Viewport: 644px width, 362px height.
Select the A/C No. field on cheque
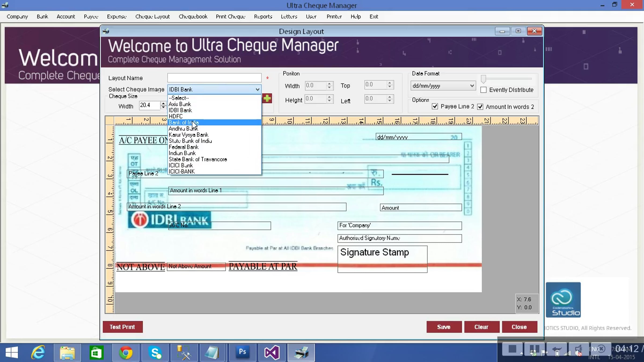point(219,226)
